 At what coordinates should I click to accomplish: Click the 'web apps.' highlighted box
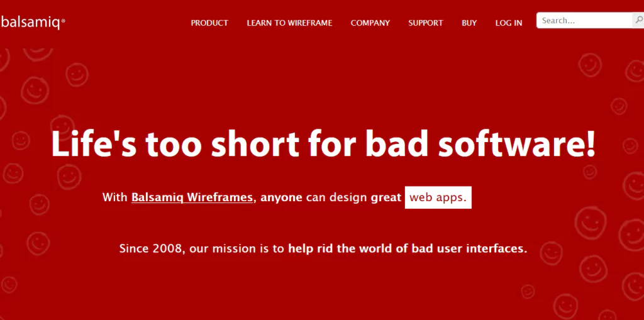pos(438,197)
